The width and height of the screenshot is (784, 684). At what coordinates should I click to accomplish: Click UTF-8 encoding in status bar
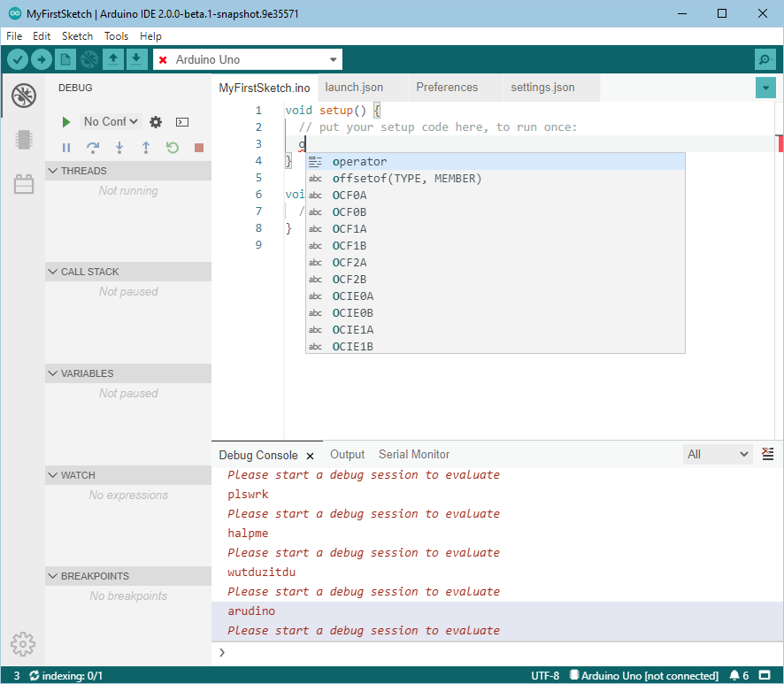pyautogui.click(x=545, y=675)
